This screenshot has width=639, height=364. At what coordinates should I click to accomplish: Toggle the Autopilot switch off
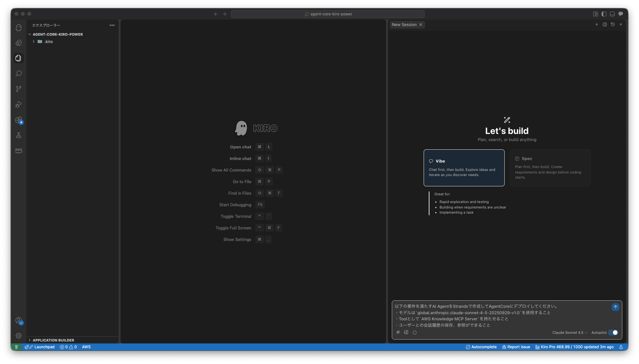(x=613, y=333)
